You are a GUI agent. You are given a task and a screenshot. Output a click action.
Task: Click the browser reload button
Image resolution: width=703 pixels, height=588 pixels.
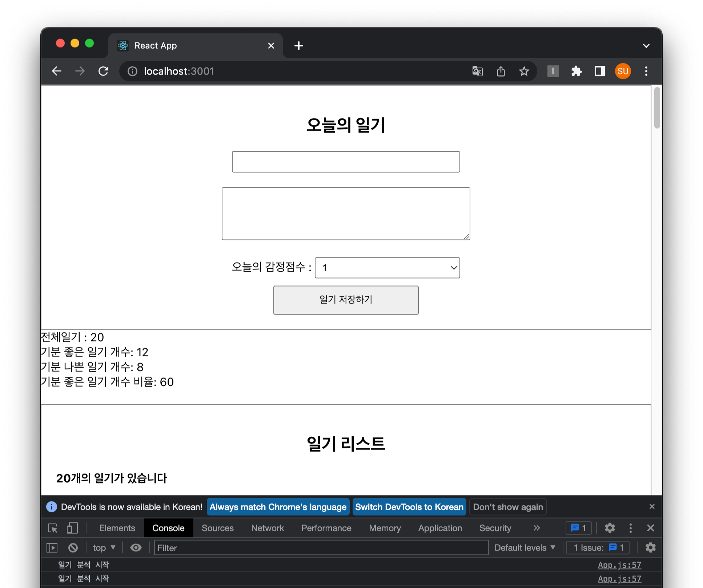[104, 71]
